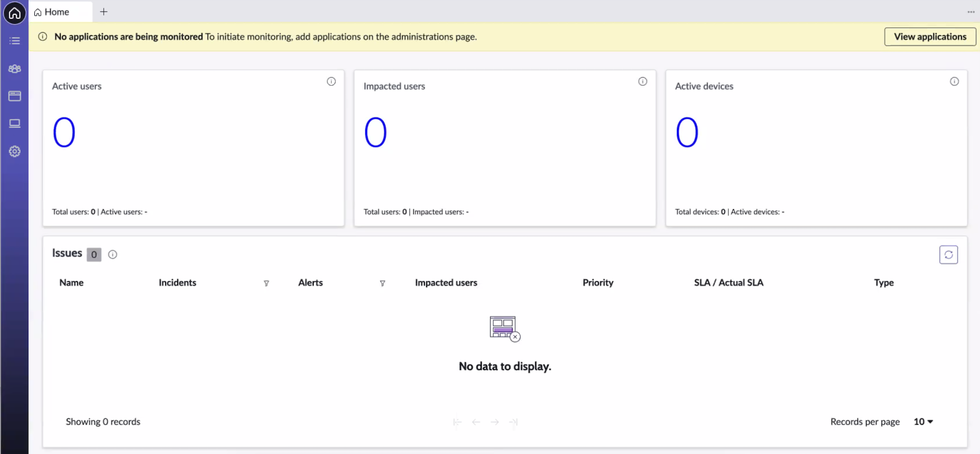Open the applications window icon in sidebar
The image size is (980, 454).
pos(14,96)
